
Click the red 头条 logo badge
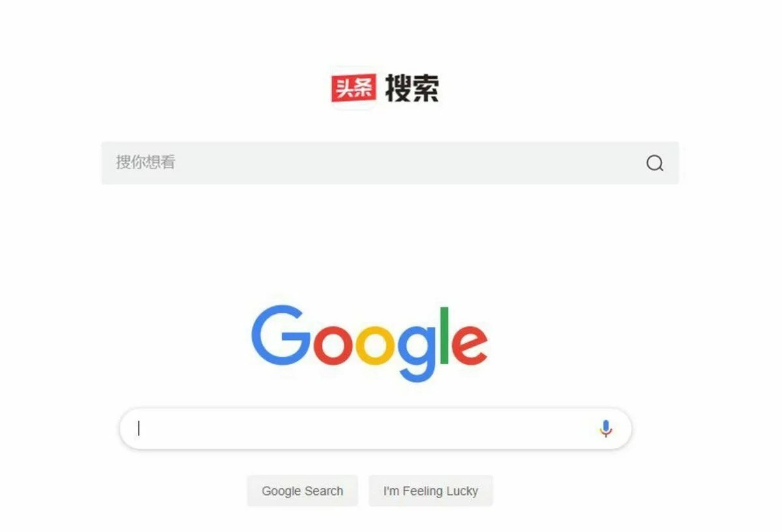tap(353, 88)
